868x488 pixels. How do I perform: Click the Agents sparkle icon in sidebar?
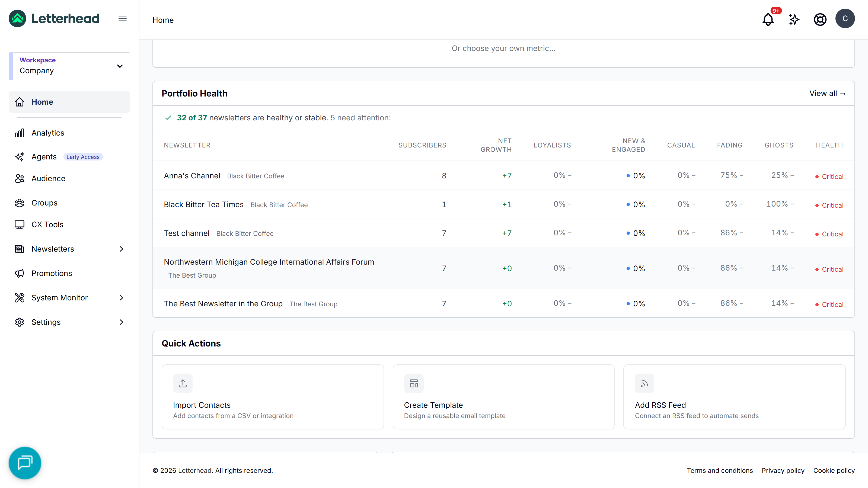(x=20, y=157)
